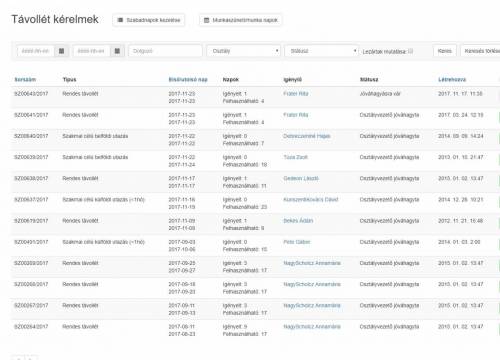Sort table by Elszámolt first-day column header
This screenshot has height=360, width=500.
point(188,80)
